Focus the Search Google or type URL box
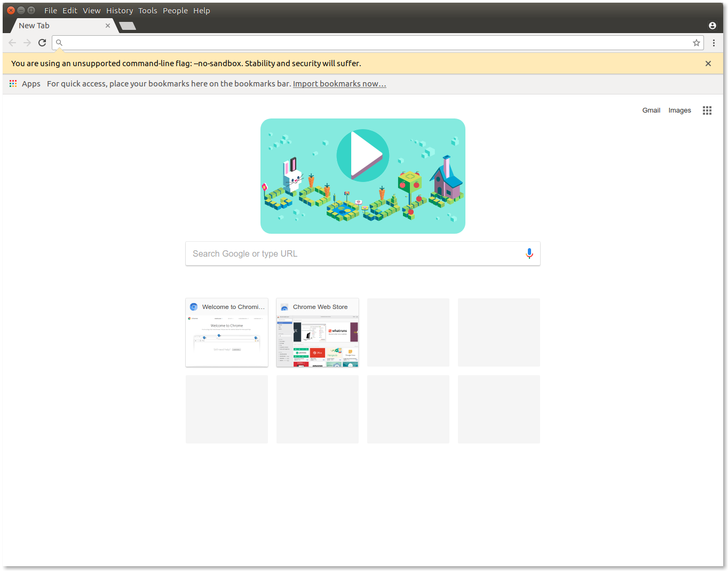 click(352, 253)
